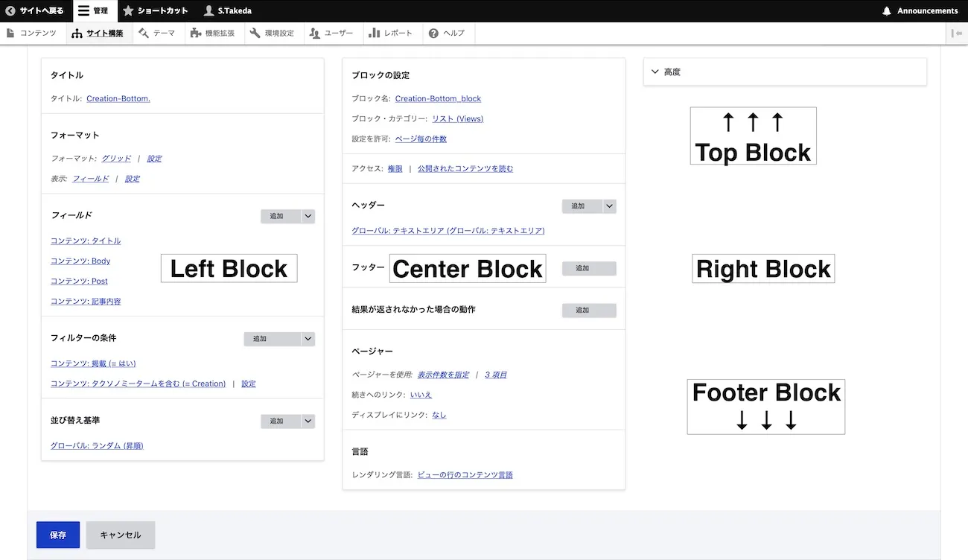Click the 機能拡張 puzzle icon
Image resolution: width=968 pixels, height=560 pixels.
coord(196,34)
